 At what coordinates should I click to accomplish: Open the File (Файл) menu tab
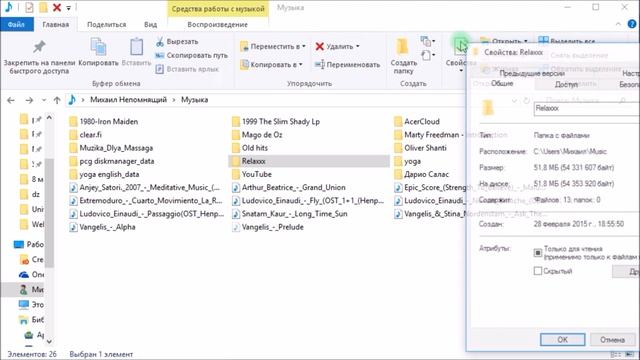[x=16, y=24]
